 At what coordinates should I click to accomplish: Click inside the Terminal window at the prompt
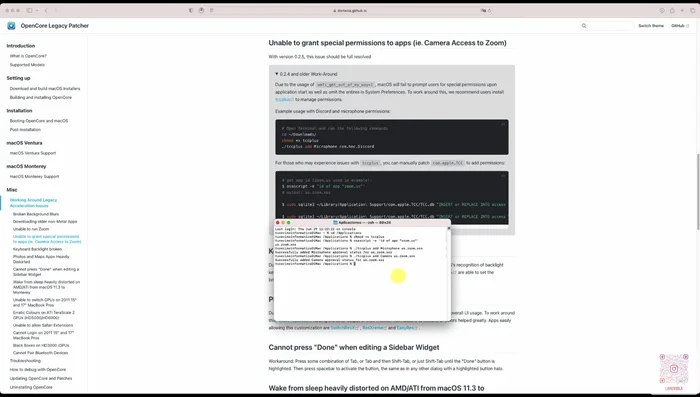click(355, 264)
